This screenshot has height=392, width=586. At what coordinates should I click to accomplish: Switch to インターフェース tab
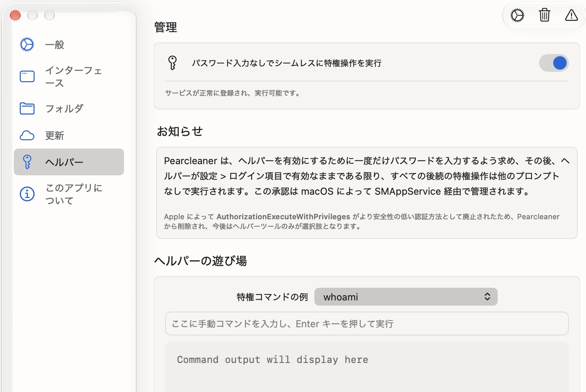(x=69, y=77)
